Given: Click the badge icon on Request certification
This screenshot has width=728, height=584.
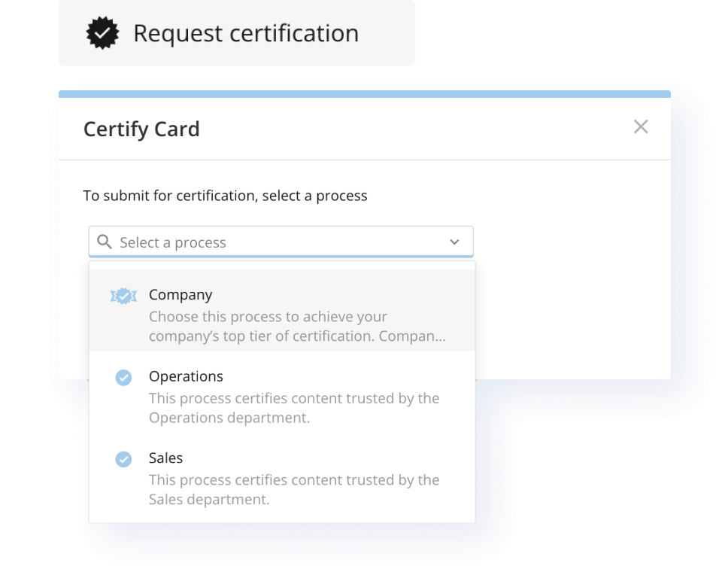Looking at the screenshot, I should [103, 33].
